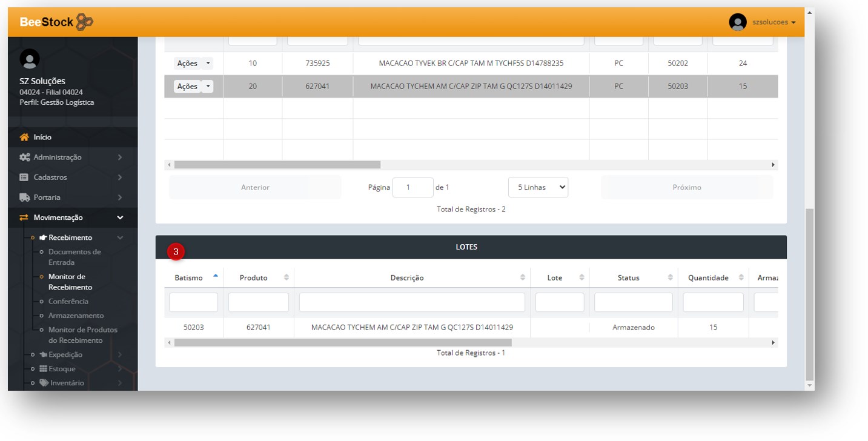Image resolution: width=868 pixels, height=441 pixels.
Task: Click the Movimentação arrows icon
Action: pyautogui.click(x=24, y=217)
